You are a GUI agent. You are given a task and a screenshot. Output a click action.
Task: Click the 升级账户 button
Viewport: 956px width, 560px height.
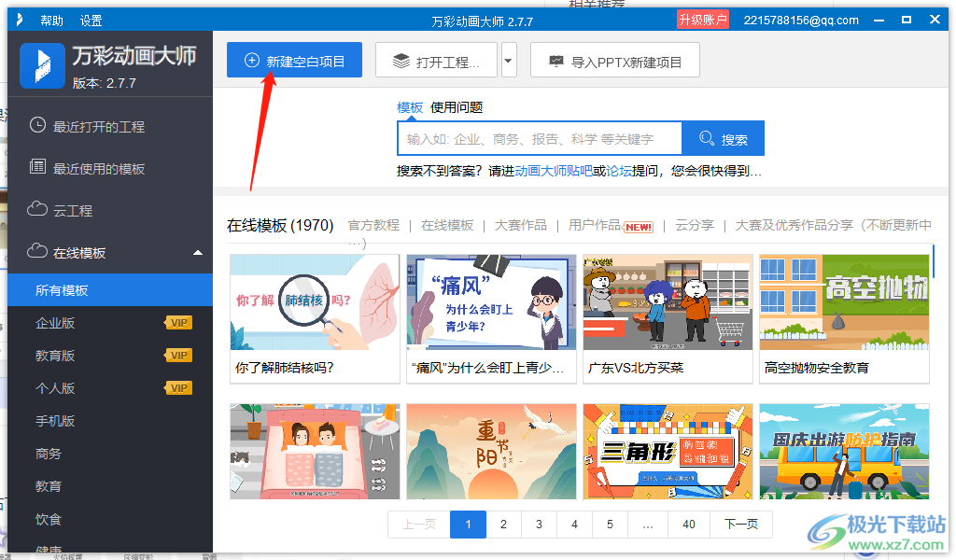tap(703, 20)
